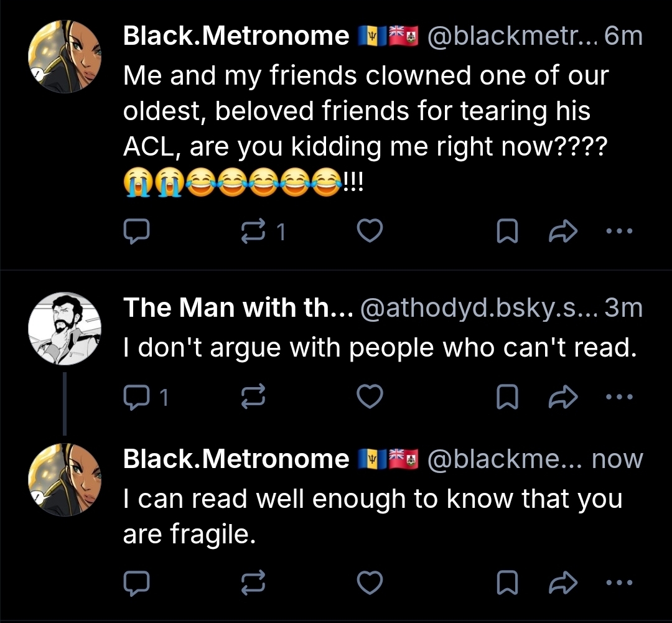
Task: Visit the @athodyd.bsky.s... handle link
Action: (478, 307)
